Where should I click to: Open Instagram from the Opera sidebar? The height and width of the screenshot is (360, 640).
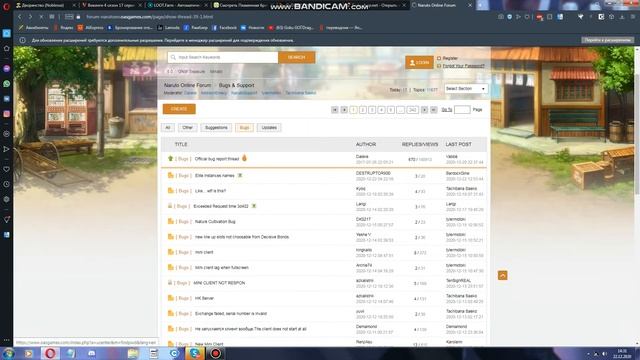point(7,114)
